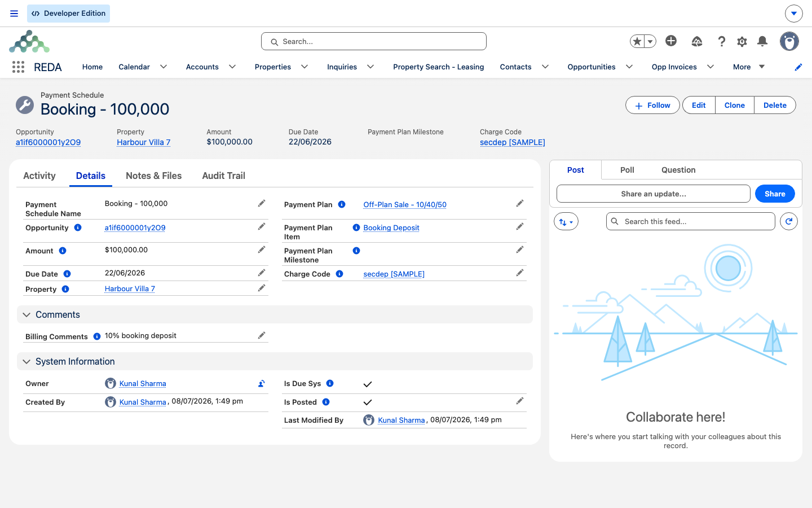
Task: Click the Help question mark icon
Action: (721, 41)
